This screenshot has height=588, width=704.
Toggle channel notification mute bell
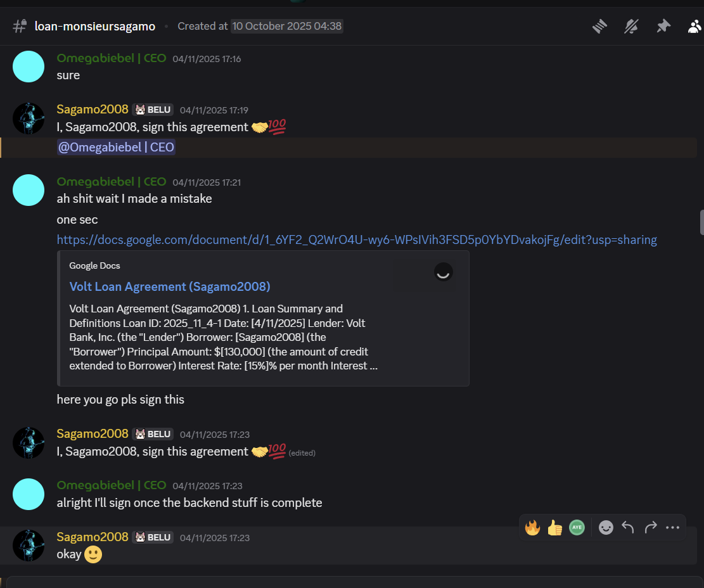click(631, 26)
